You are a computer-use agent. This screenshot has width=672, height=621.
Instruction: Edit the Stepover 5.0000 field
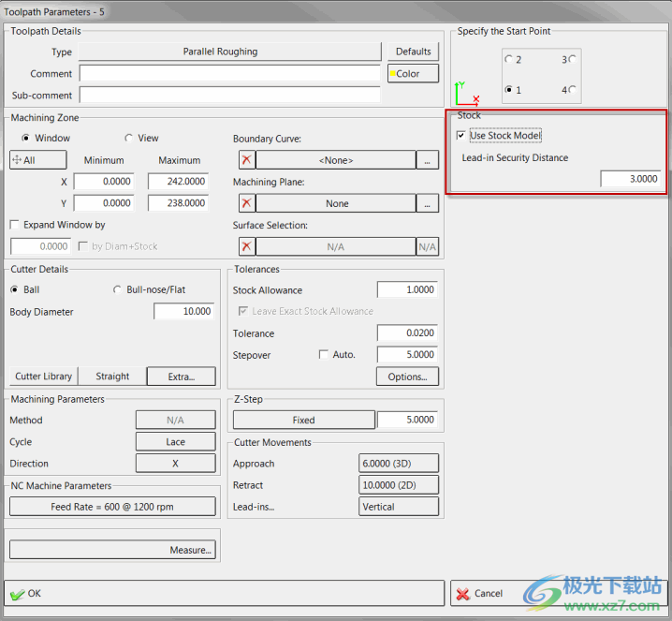tap(407, 355)
